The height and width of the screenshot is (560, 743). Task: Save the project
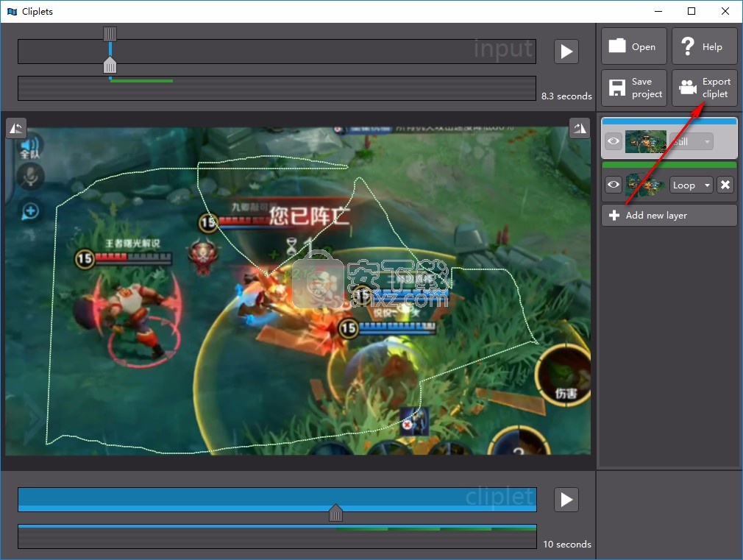click(633, 88)
